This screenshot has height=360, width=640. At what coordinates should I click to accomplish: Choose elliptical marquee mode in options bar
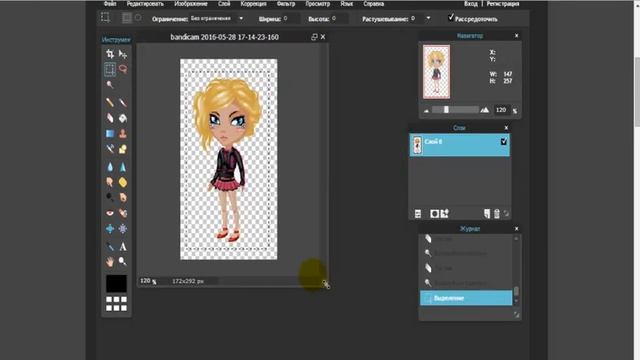[x=138, y=18]
